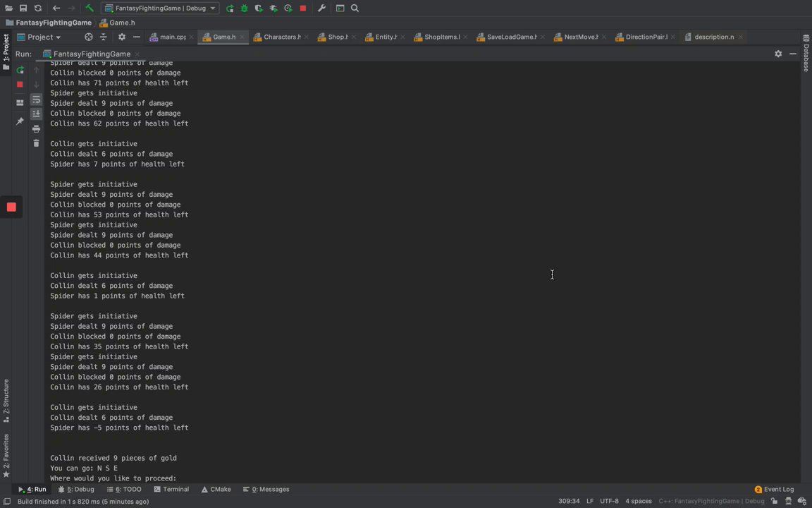Pin the Run tab

pos(20,121)
